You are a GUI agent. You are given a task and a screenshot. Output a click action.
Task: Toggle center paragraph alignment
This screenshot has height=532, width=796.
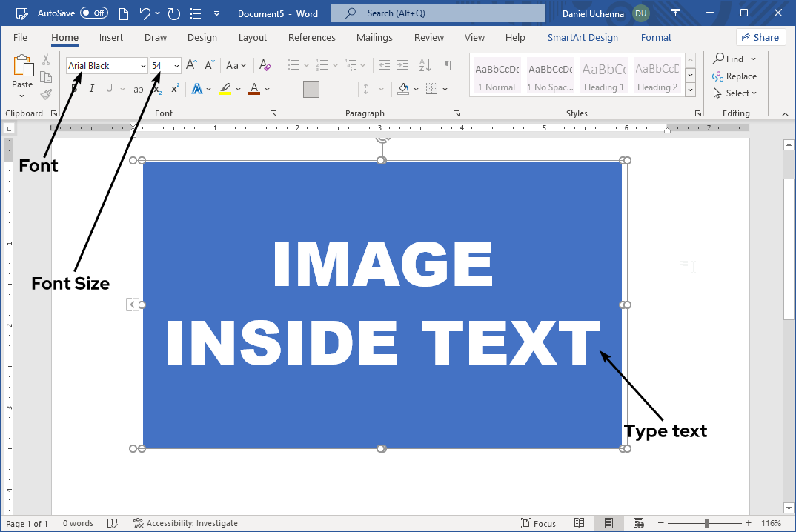coord(311,89)
